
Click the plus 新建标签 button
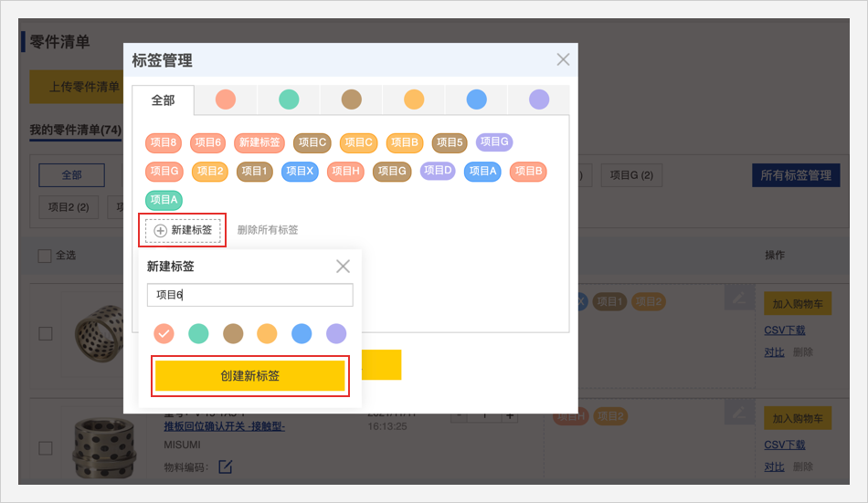click(183, 230)
